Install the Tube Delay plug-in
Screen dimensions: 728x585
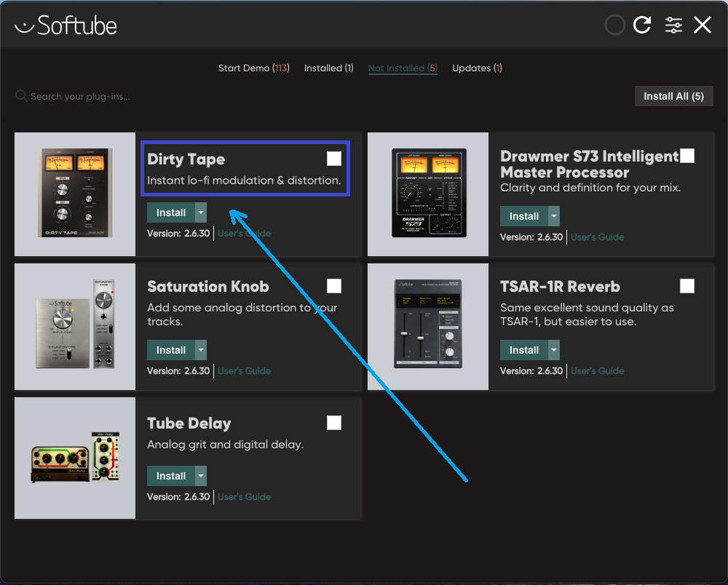coord(171,476)
